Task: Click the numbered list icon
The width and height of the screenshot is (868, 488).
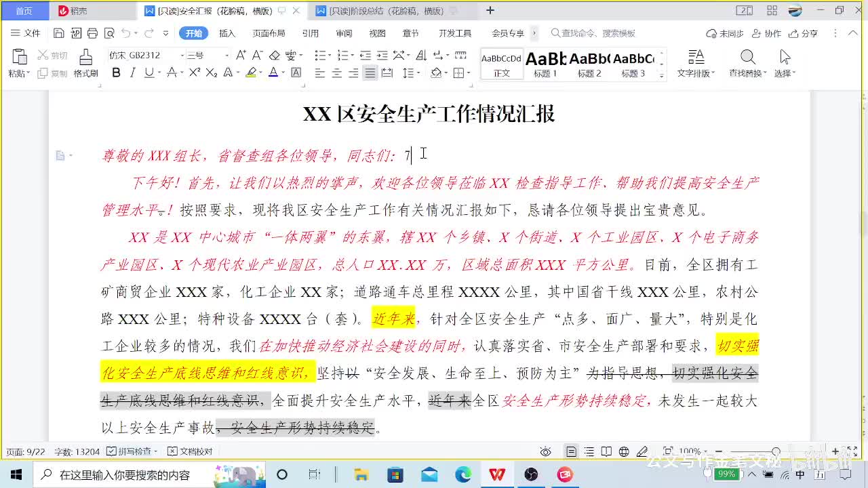Action: point(342,56)
